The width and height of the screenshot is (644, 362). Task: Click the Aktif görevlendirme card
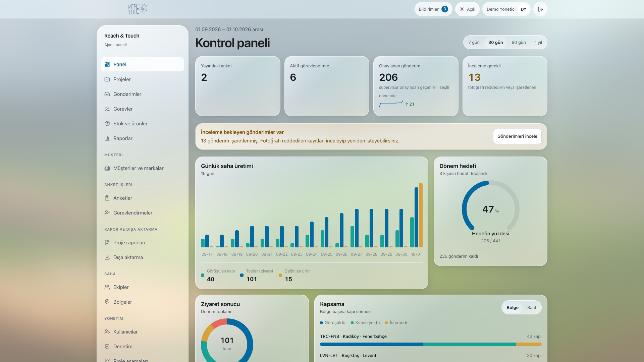click(327, 86)
